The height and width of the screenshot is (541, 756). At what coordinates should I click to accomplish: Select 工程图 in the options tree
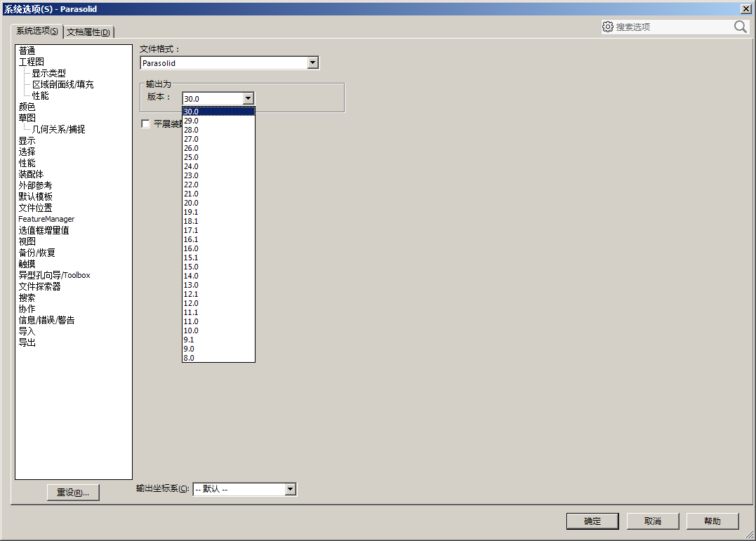(x=32, y=62)
